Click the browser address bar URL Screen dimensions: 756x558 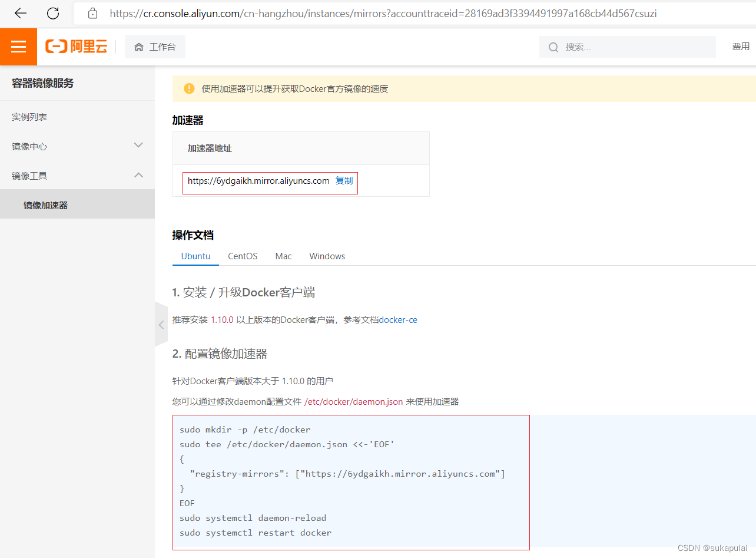383,13
